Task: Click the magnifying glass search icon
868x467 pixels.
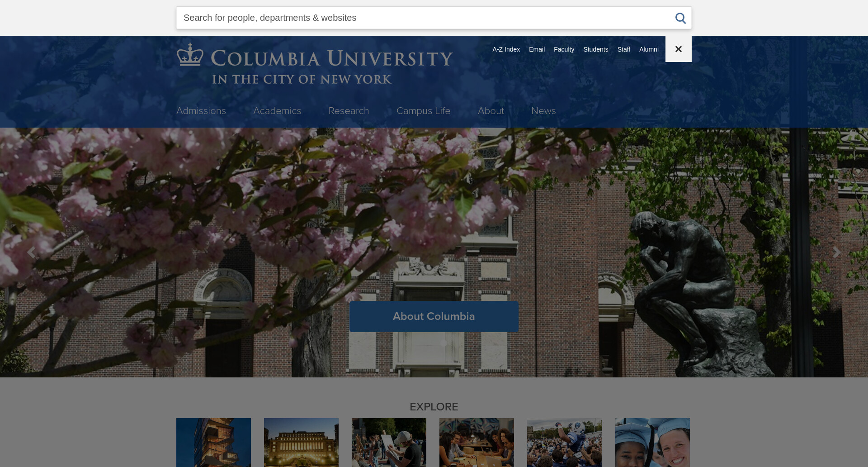Action: coord(680,18)
